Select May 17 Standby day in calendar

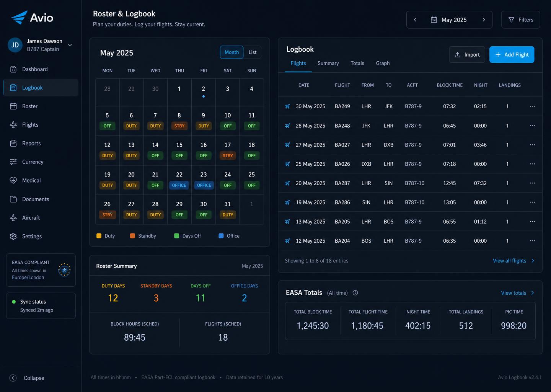pyautogui.click(x=228, y=150)
